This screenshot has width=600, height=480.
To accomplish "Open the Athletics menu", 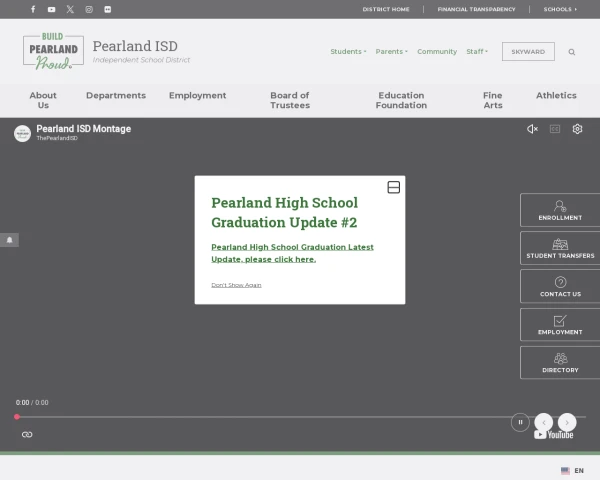I will (x=556, y=95).
